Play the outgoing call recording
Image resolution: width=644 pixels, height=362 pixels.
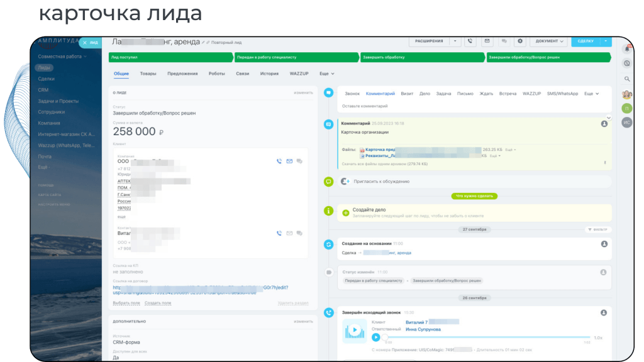coord(376,337)
